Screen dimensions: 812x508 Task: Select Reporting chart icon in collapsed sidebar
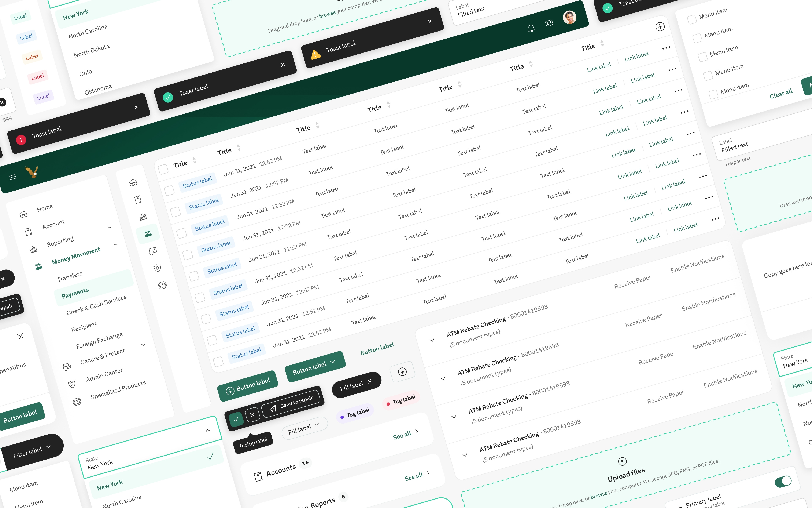click(143, 217)
